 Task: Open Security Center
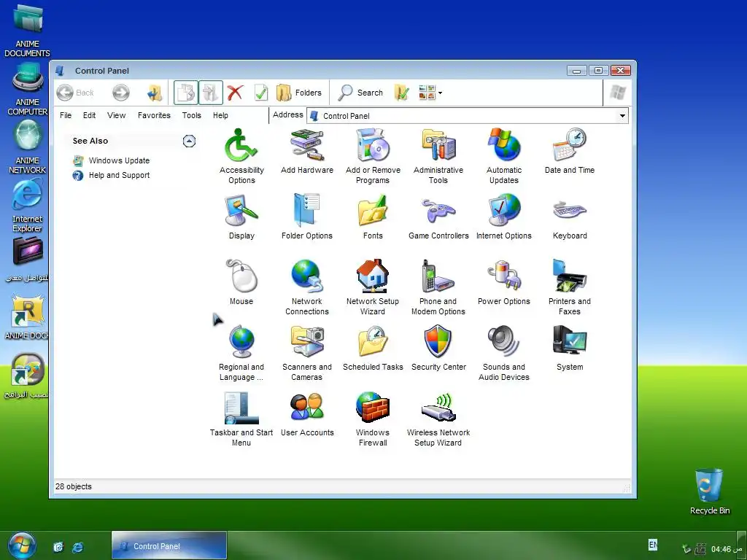pos(438,348)
